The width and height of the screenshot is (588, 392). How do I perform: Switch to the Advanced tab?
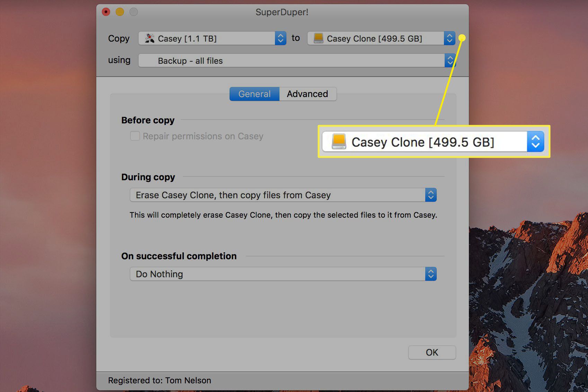click(308, 94)
